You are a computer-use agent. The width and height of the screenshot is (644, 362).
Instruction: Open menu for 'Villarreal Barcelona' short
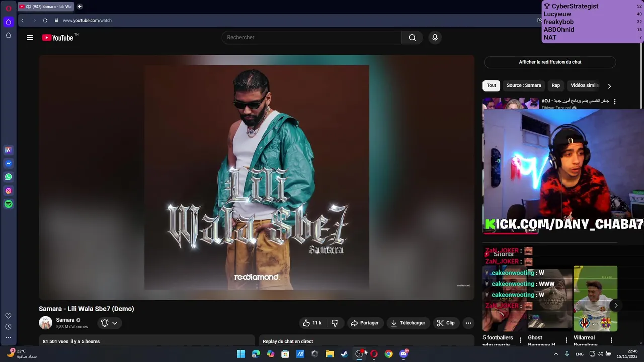coord(611,340)
